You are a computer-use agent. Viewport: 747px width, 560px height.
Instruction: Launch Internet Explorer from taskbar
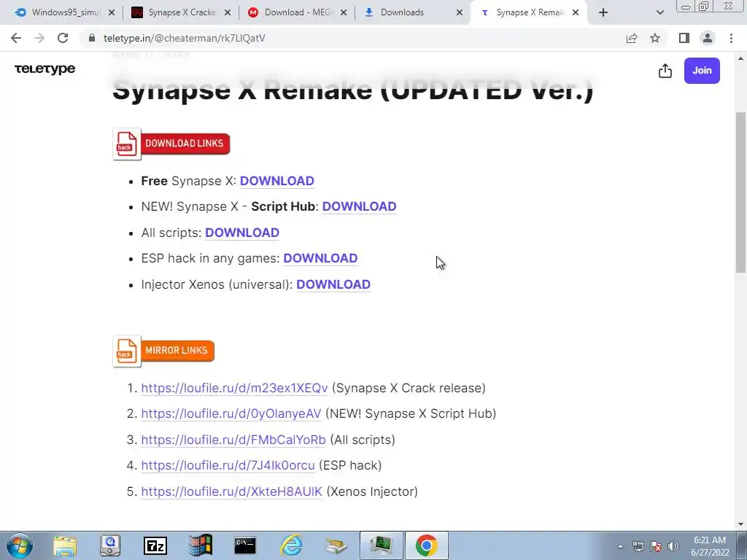coord(291,545)
